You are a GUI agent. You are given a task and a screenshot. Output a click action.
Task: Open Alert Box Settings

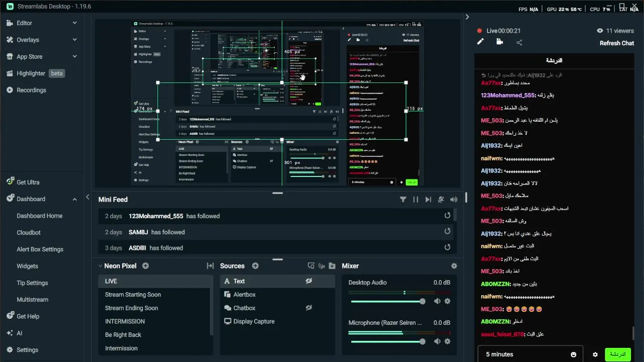point(40,249)
